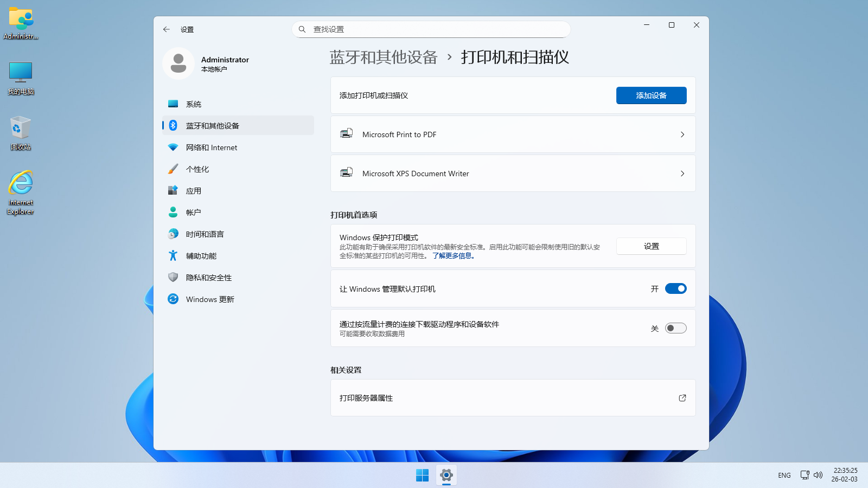Viewport: 868px width, 488px height.
Task: Expand Microsoft Print to PDF chevron
Action: pyautogui.click(x=682, y=134)
